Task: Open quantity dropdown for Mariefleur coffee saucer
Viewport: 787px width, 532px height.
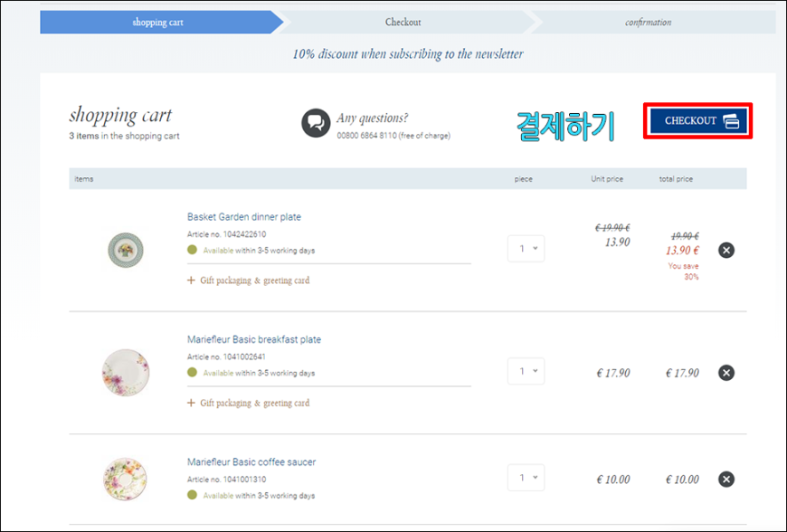Action: [526, 478]
